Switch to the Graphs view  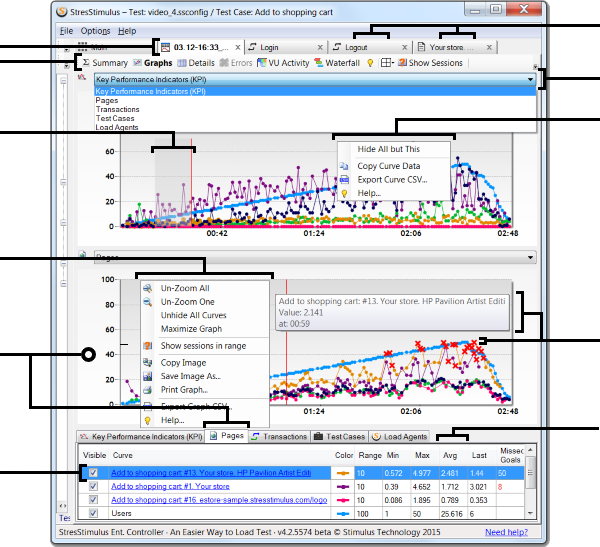point(153,63)
